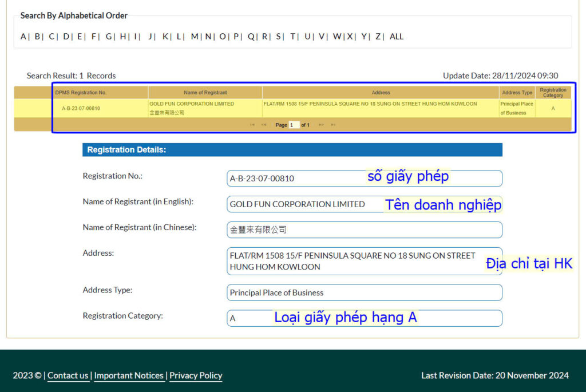Go to first page pagination icon
This screenshot has width=586, height=392.
point(252,125)
